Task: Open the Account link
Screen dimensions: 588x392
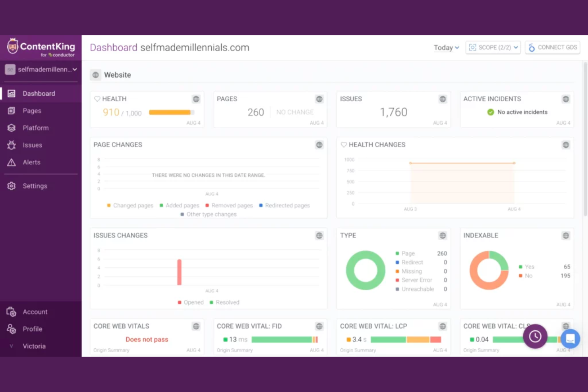Action: pos(35,312)
